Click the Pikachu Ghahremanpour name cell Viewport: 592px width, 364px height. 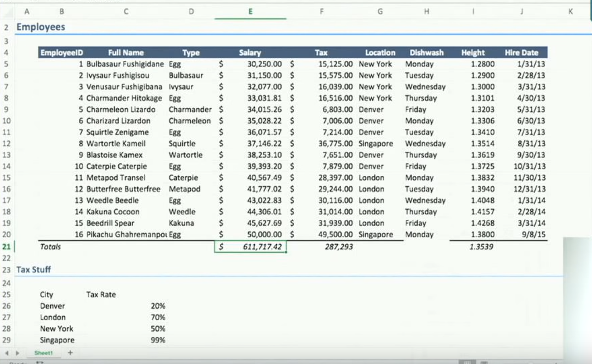click(x=126, y=234)
